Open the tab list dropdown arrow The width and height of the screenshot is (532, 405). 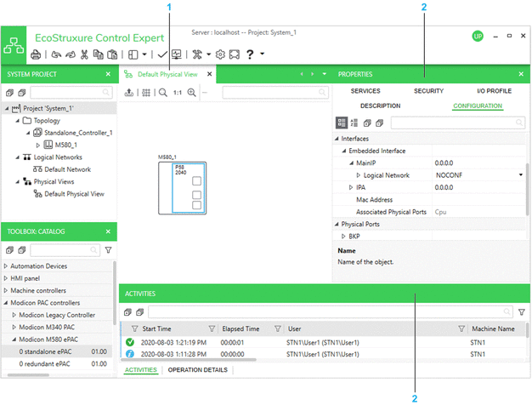click(x=325, y=74)
